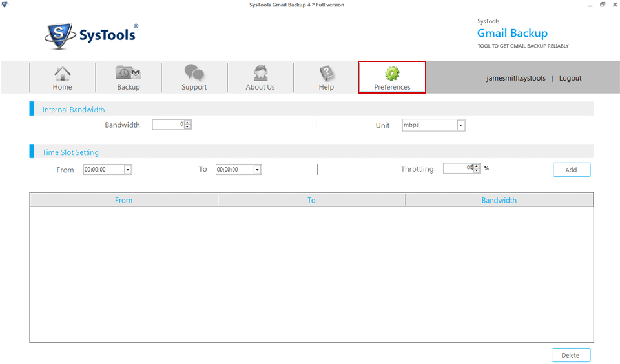Screen dimensions: 620x364
Task: Select the Support chat bubbles icon
Action: pyautogui.click(x=194, y=73)
